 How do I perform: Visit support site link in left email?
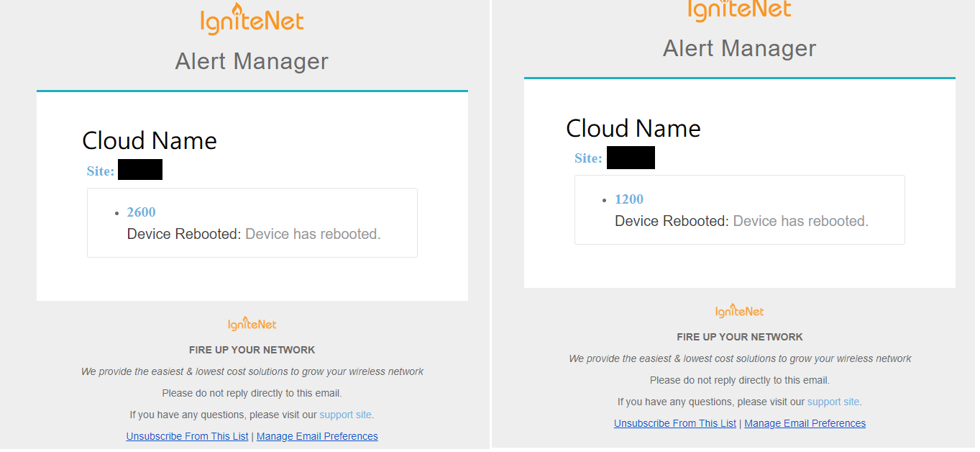345,415
